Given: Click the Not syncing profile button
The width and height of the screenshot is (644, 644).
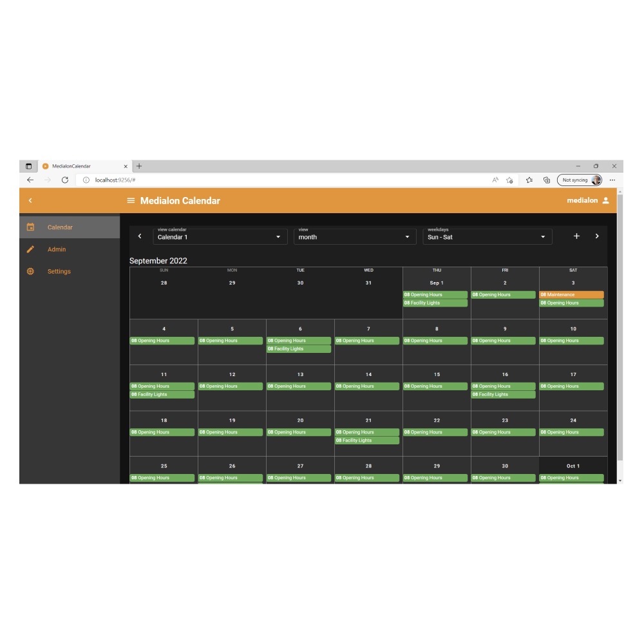Looking at the screenshot, I should pos(580,180).
